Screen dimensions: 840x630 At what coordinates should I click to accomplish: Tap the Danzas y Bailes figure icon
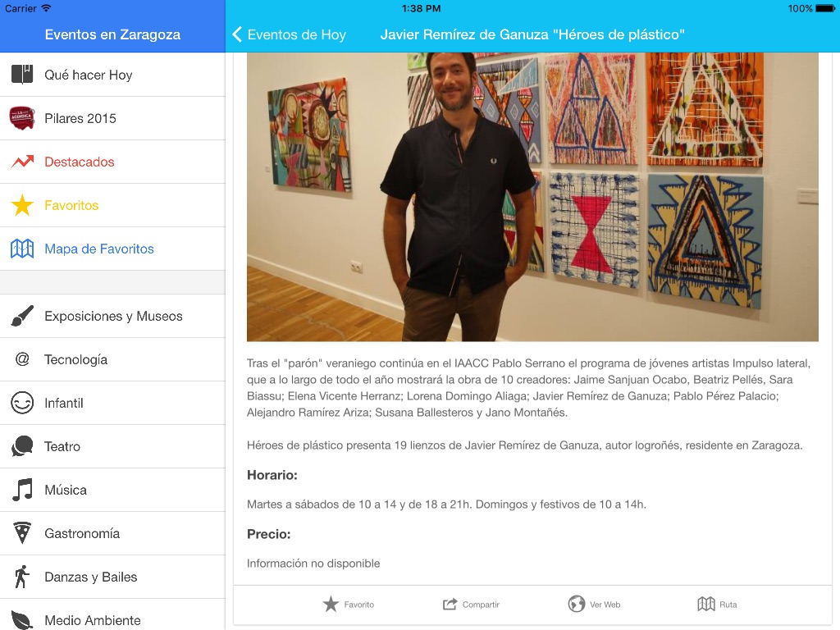coord(22,577)
